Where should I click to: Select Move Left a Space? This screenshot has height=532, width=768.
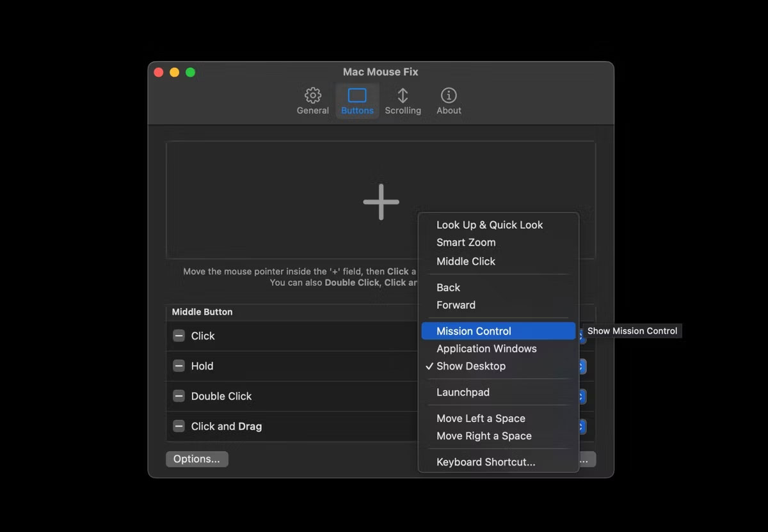480,418
